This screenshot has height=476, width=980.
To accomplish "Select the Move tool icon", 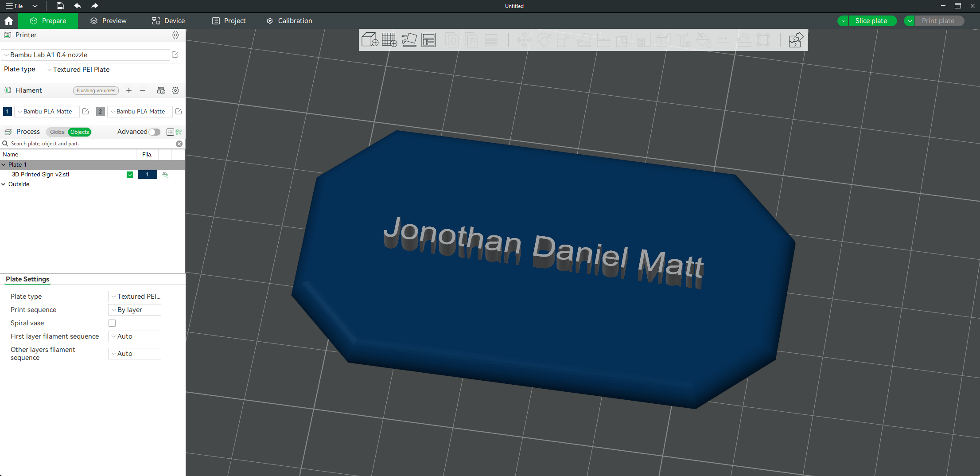I will [524, 40].
